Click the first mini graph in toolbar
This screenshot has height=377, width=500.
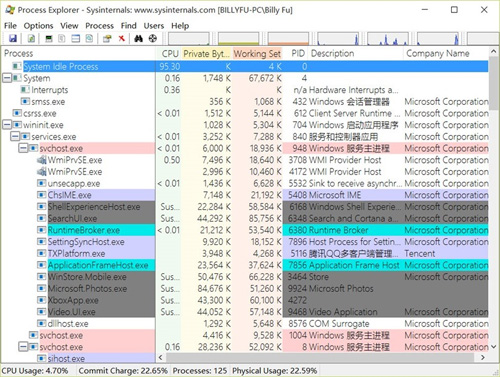[189, 39]
